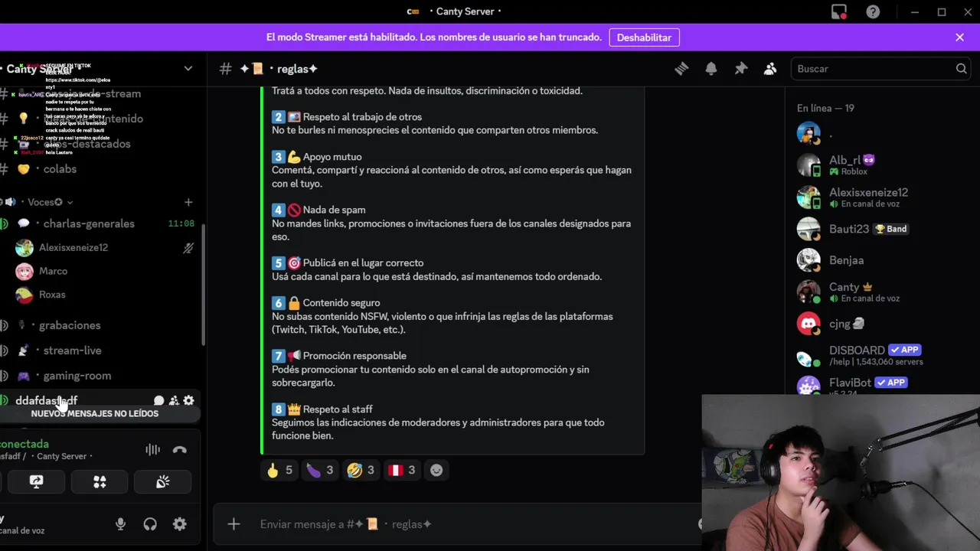Open notification settings bell icon
980x551 pixels.
coord(711,69)
